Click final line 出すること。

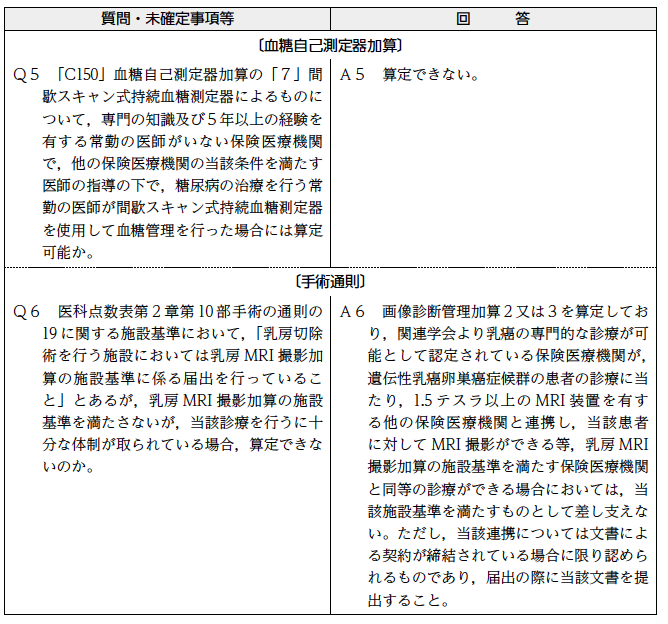point(409,600)
